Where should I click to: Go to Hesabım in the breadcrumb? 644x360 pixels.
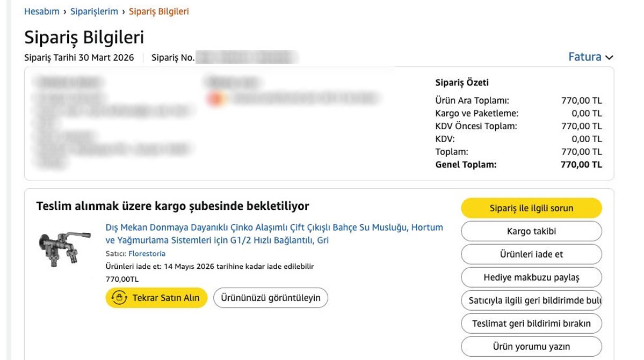click(x=41, y=11)
